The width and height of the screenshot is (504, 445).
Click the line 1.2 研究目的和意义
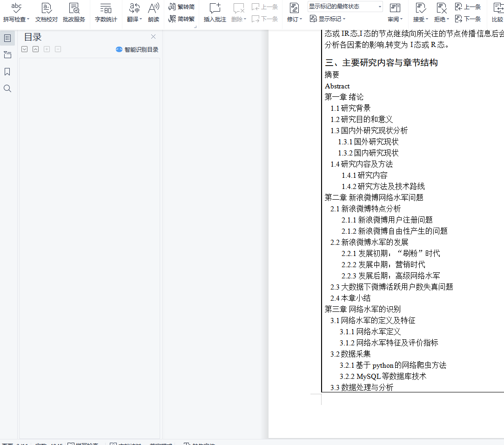point(362,120)
